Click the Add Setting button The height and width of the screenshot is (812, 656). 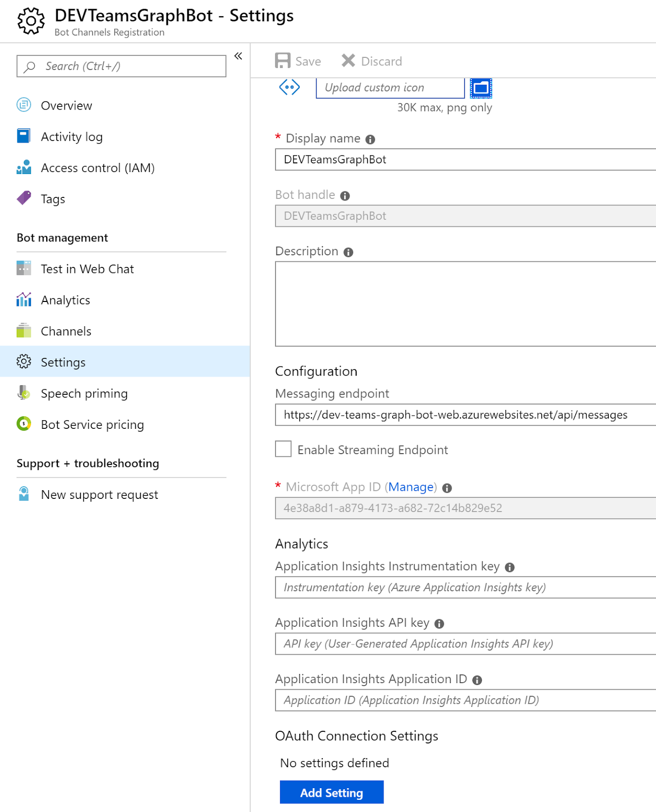pyautogui.click(x=331, y=792)
